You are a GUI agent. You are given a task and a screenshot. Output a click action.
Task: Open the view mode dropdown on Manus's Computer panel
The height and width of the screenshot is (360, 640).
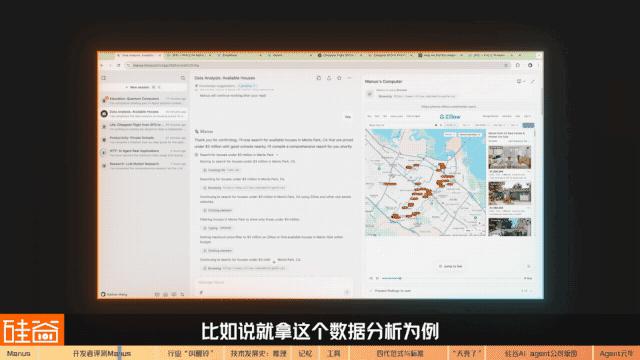(x=520, y=81)
